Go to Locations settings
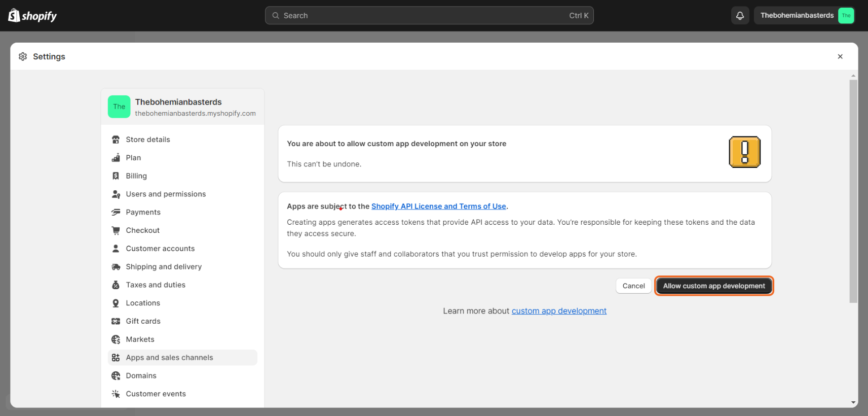This screenshot has width=868, height=416. click(x=182, y=303)
